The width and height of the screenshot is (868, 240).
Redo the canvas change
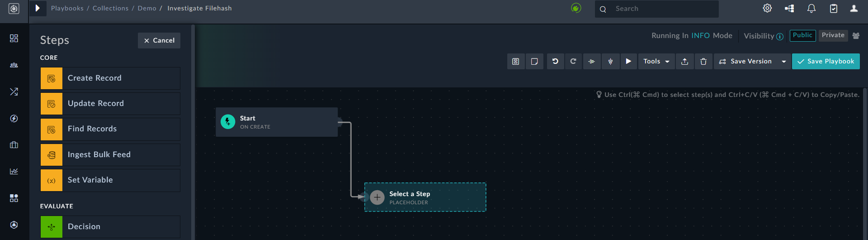[573, 61]
